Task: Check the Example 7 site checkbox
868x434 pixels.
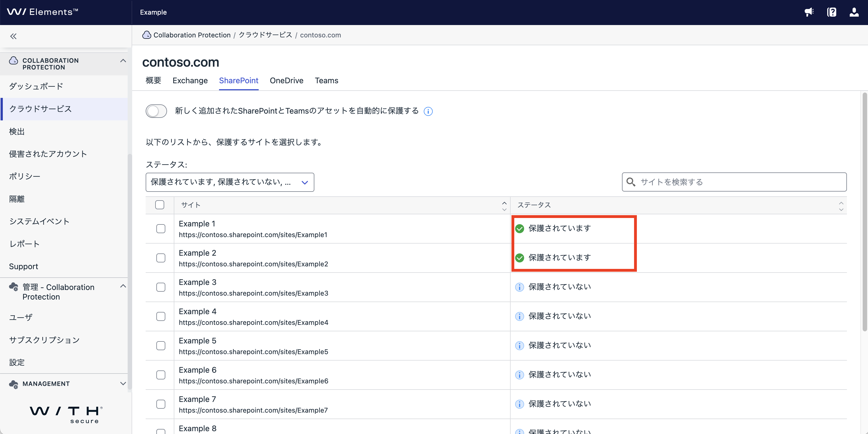Action: pyautogui.click(x=161, y=404)
